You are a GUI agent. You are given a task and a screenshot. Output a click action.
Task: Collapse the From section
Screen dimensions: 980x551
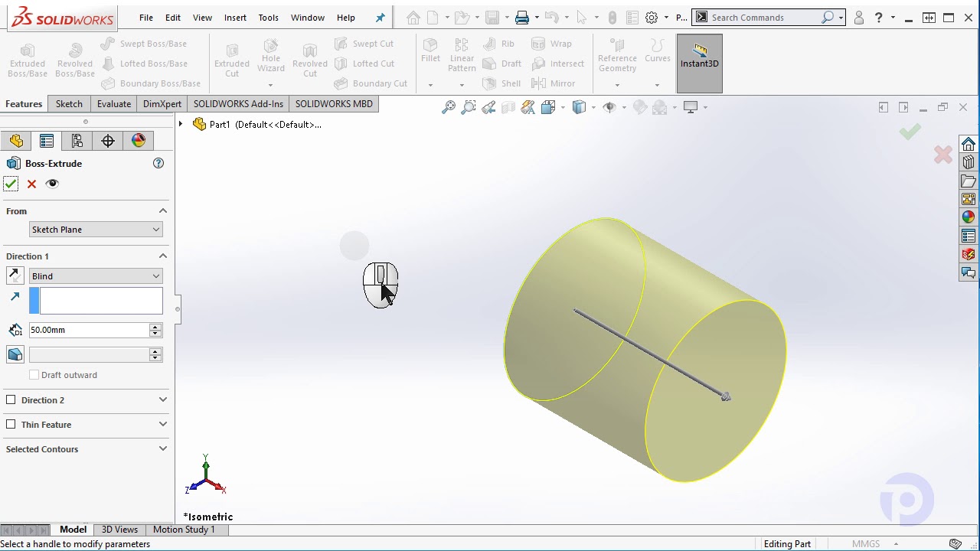(162, 211)
